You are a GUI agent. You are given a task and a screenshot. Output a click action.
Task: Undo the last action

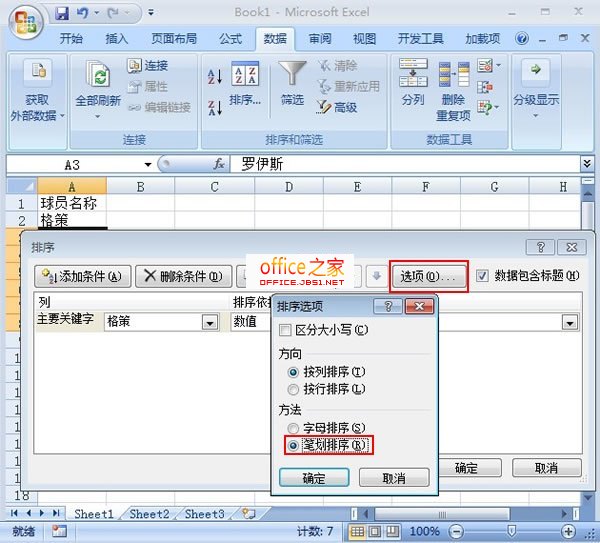82,13
